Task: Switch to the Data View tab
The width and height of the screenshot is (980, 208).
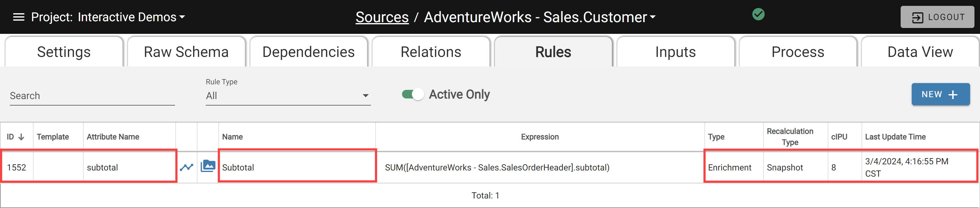Action: 920,52
